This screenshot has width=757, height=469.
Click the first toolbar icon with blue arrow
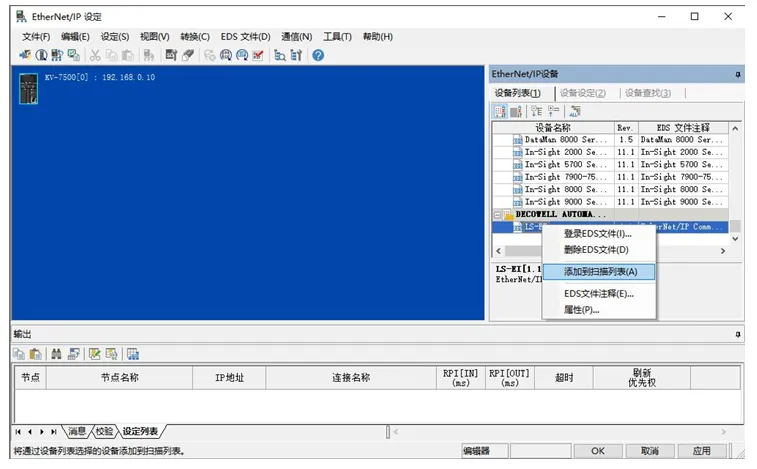coord(25,55)
